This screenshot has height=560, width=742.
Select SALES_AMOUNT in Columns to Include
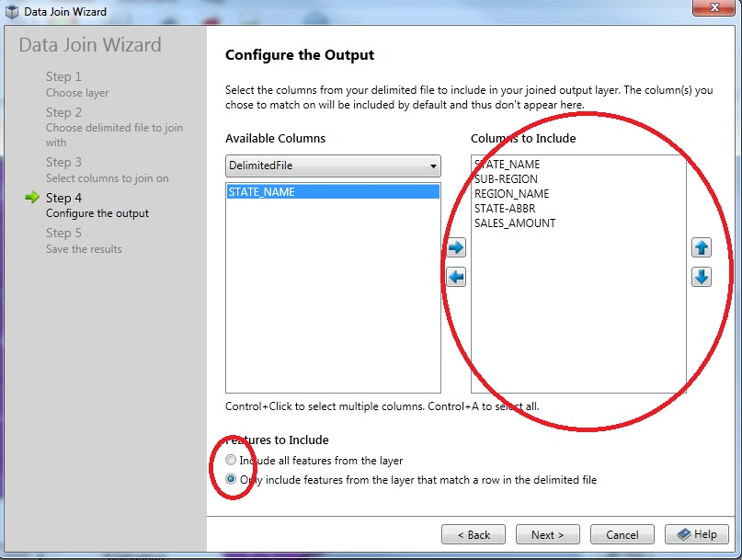tap(515, 223)
